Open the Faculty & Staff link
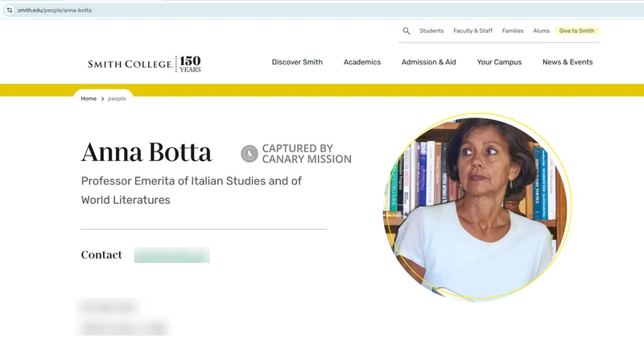This screenshot has height=340, width=644. tap(473, 31)
